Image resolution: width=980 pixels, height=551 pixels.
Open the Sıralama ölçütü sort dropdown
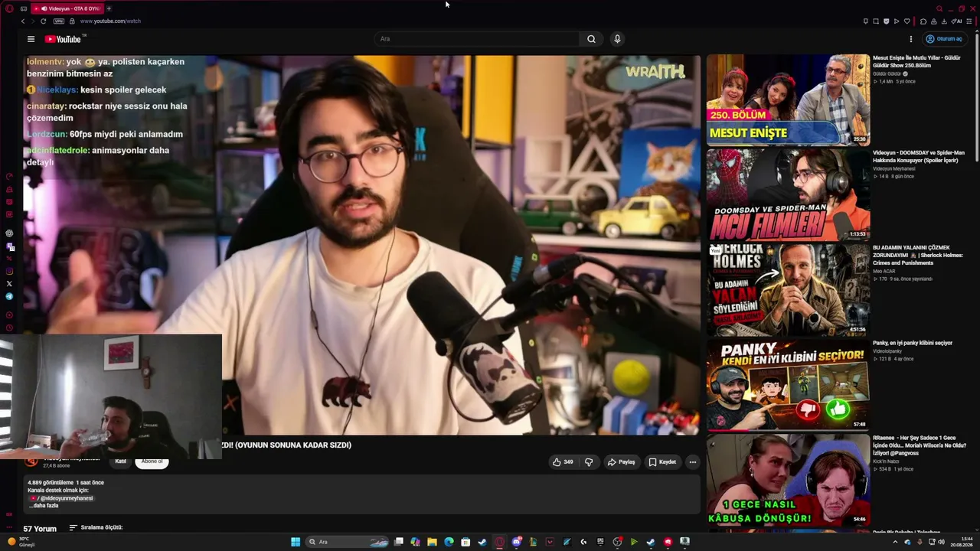tap(96, 527)
